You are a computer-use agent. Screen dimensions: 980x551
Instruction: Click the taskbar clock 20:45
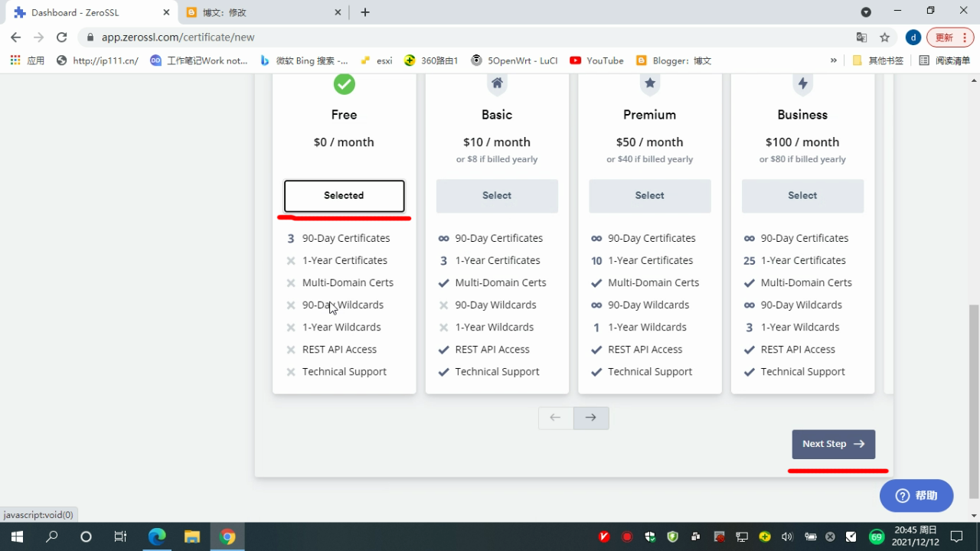click(x=916, y=536)
